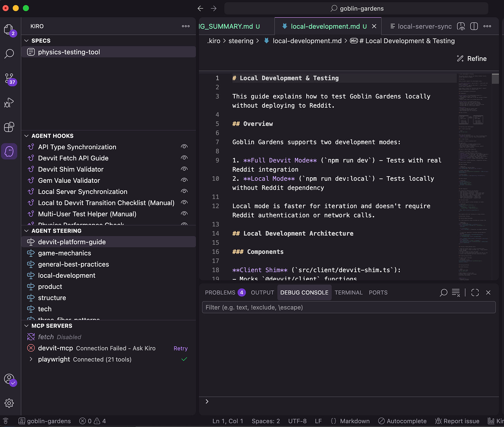Switch to the TERMINAL tab
The width and height of the screenshot is (504, 427).
tap(349, 293)
